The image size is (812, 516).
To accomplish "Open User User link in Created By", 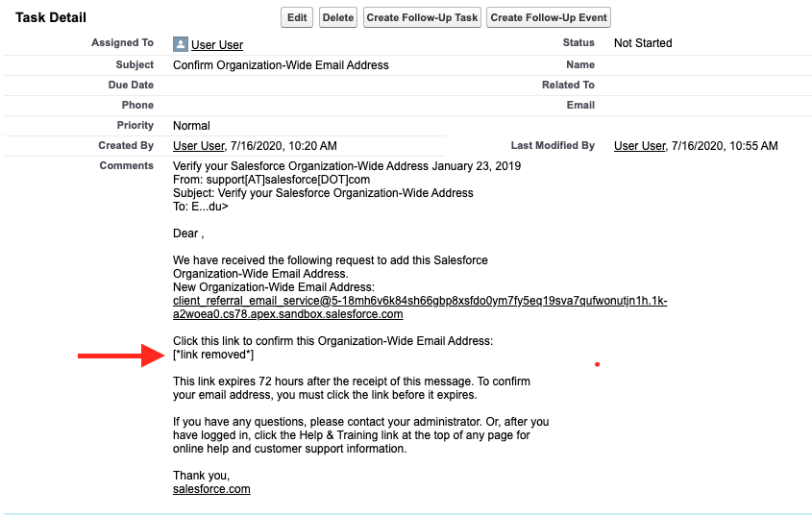I will click(199, 146).
